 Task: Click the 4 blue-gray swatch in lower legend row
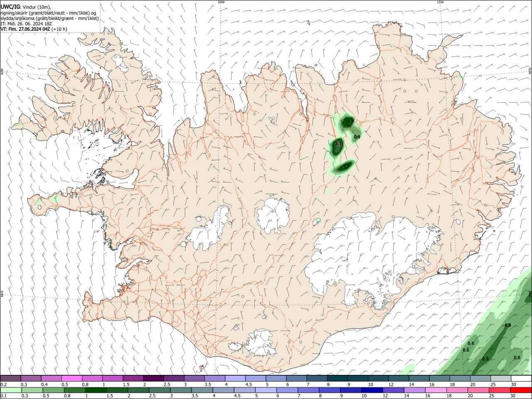click(x=223, y=390)
